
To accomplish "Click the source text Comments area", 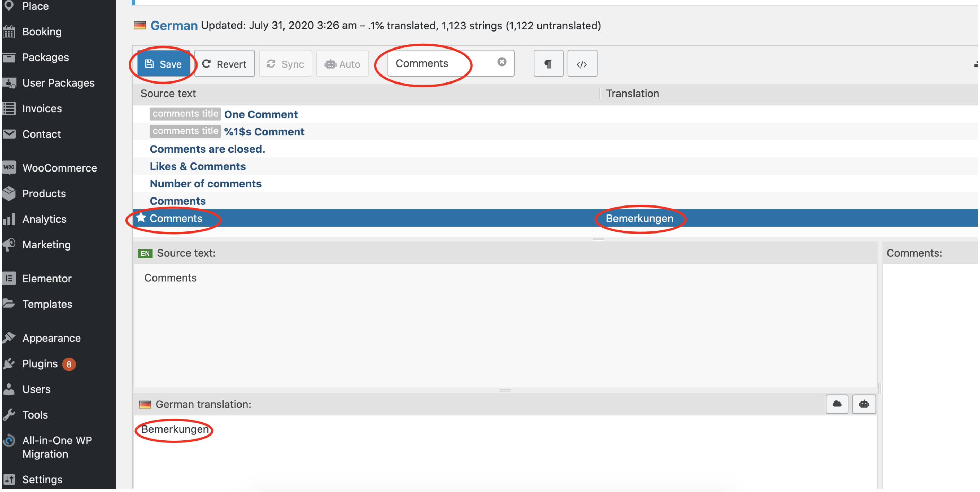I will point(505,326).
